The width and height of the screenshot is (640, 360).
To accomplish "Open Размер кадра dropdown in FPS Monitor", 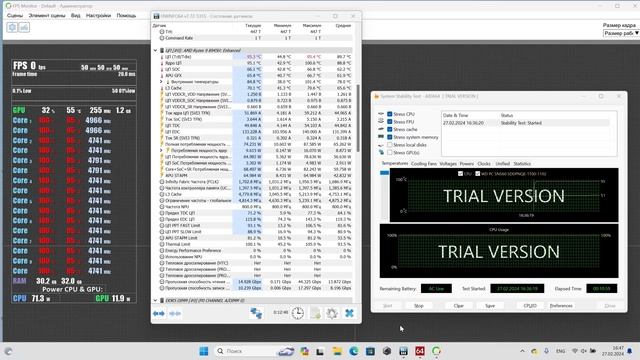I will coord(621,33).
